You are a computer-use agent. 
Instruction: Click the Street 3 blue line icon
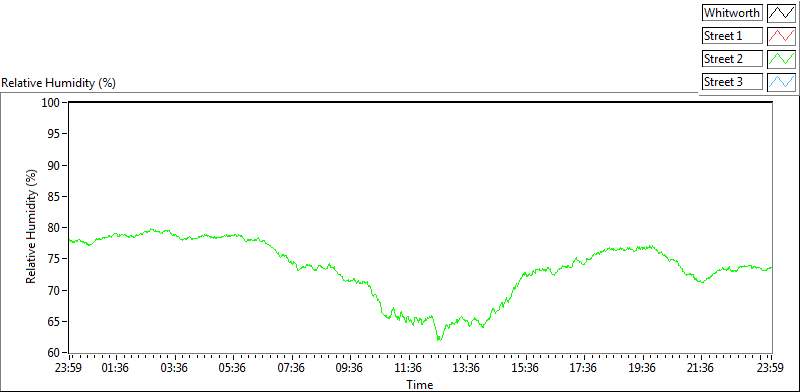coord(781,81)
